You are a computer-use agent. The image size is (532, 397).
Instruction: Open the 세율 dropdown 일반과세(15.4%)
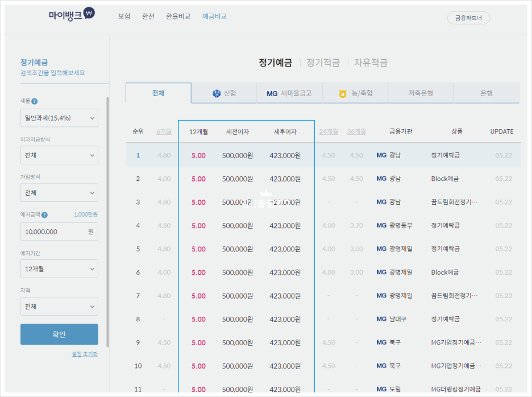[x=59, y=118]
